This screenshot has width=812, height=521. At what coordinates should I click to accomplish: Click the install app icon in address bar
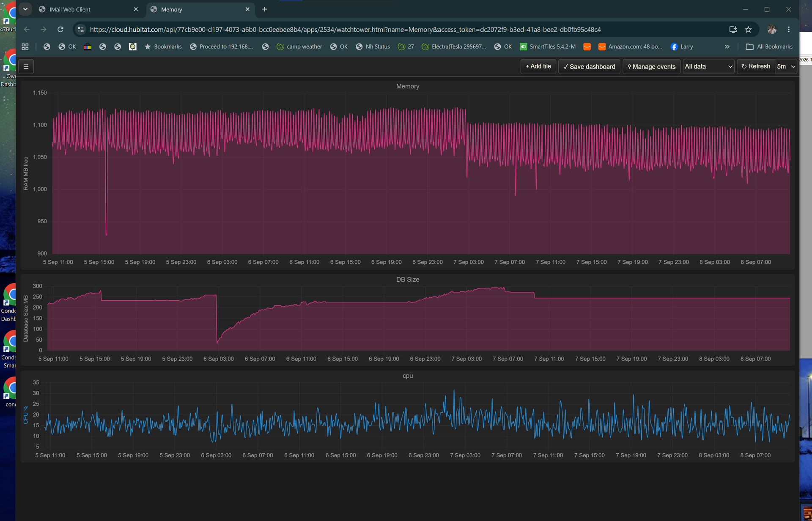pos(733,29)
